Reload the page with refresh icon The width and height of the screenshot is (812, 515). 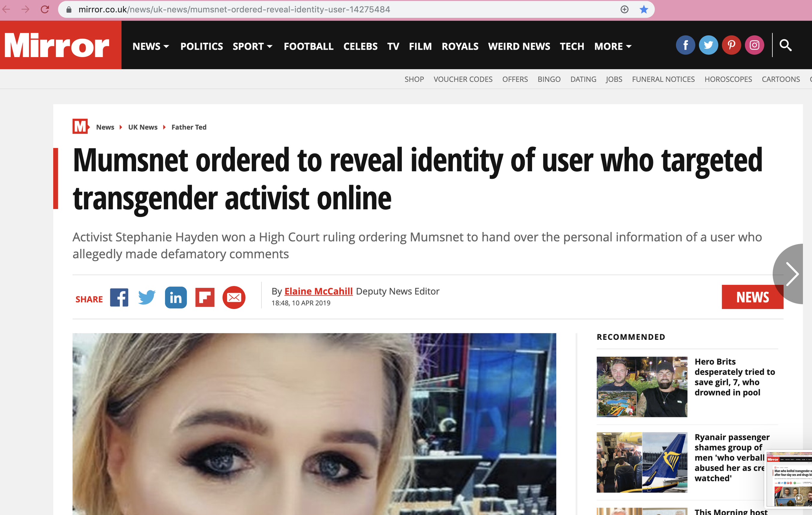point(45,9)
